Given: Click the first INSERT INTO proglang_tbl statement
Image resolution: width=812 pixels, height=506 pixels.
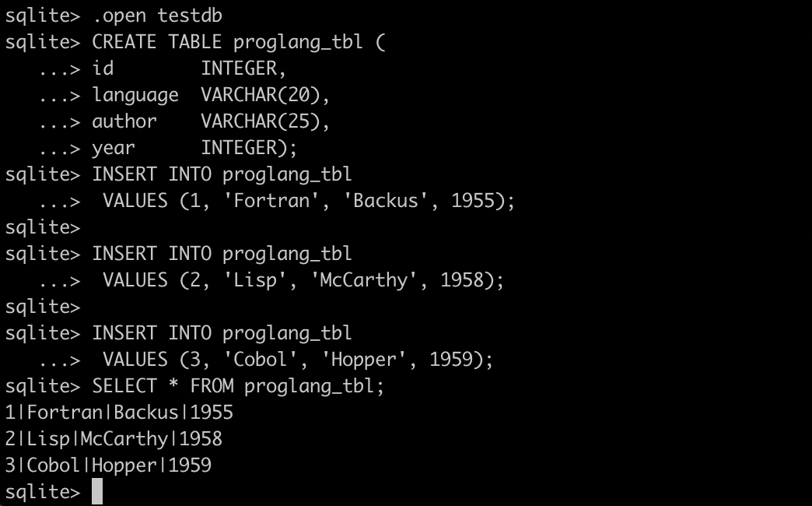Looking at the screenshot, I should click(x=222, y=174).
